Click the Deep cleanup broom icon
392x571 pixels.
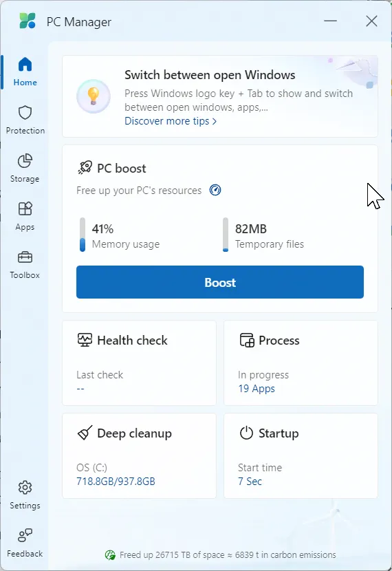click(85, 433)
